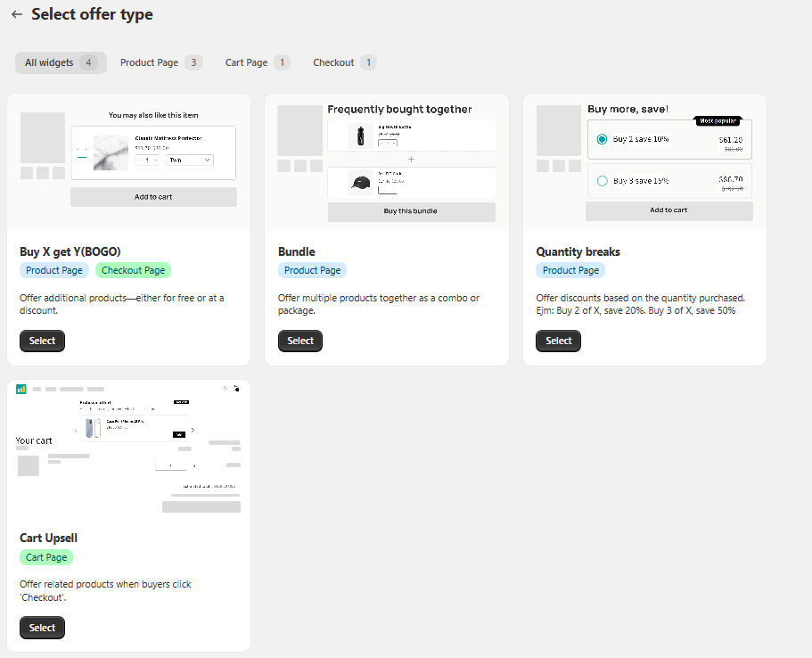
Task: Show the All widgets tab
Action: 60,62
